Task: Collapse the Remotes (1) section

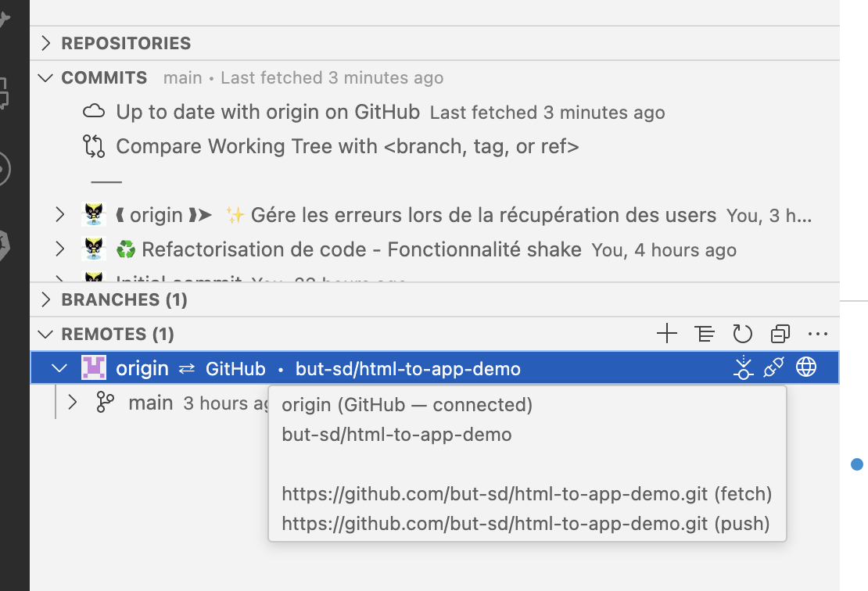Action: pyautogui.click(x=45, y=335)
